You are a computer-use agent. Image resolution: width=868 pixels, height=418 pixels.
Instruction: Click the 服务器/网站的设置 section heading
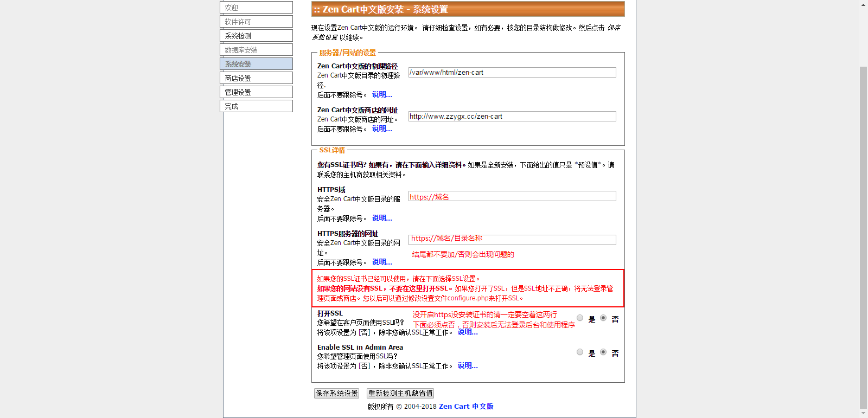[348, 53]
